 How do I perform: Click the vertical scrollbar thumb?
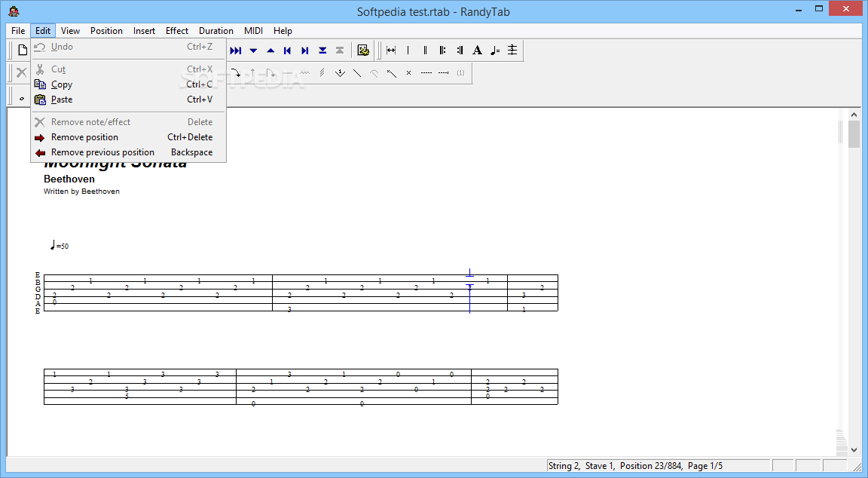(x=854, y=134)
